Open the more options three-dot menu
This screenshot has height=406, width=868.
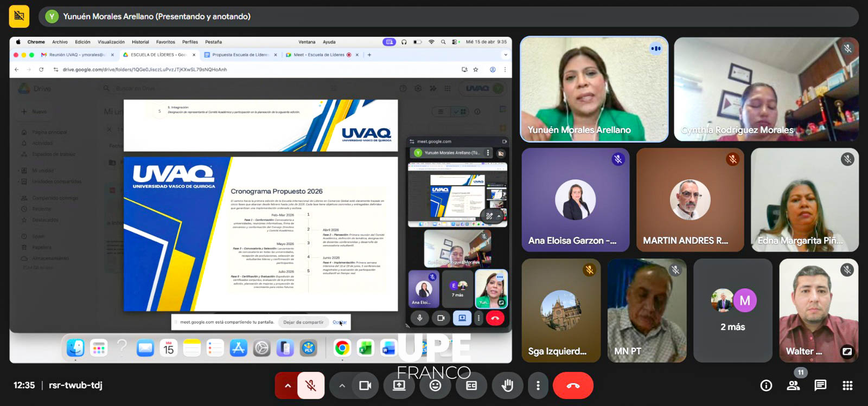point(538,385)
